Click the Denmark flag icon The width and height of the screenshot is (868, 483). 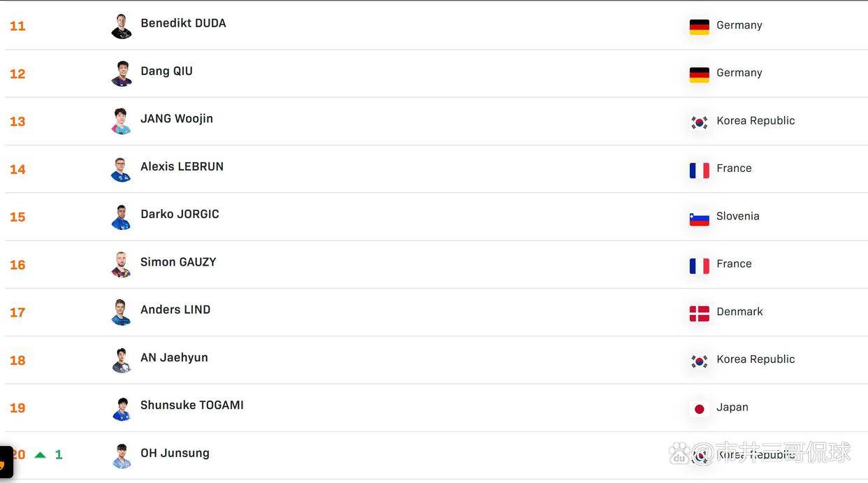(699, 313)
